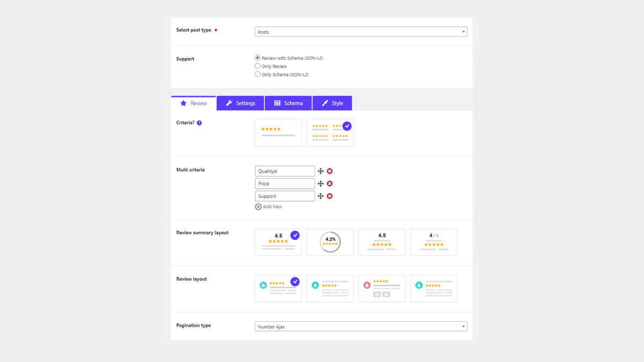This screenshot has height=362, width=644.
Task: Click the move handle beside "Qualityd"
Action: (320, 171)
